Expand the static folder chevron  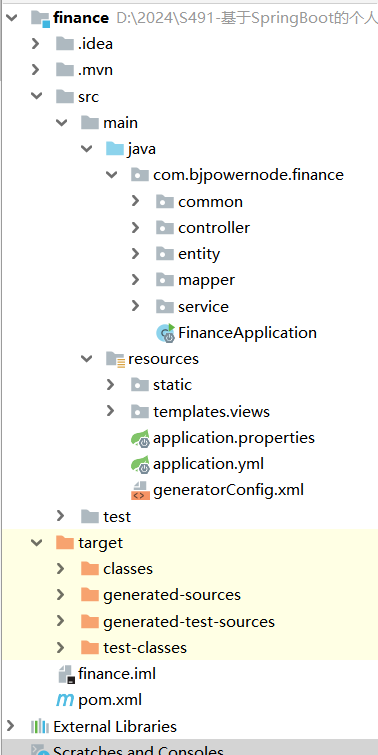click(110, 384)
